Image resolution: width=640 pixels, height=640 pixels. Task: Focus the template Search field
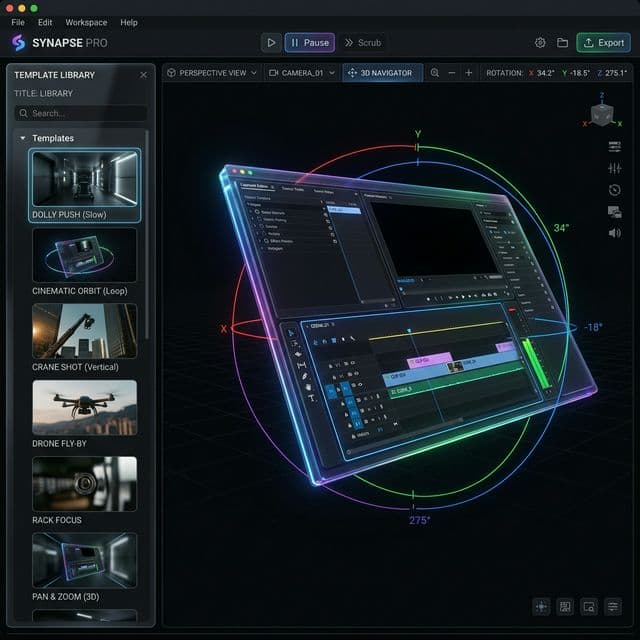pyautogui.click(x=81, y=113)
